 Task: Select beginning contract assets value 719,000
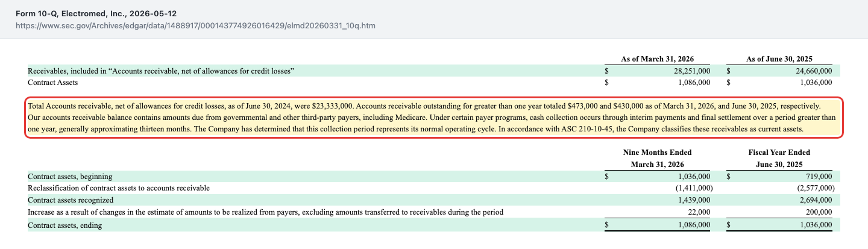pyautogui.click(x=819, y=177)
